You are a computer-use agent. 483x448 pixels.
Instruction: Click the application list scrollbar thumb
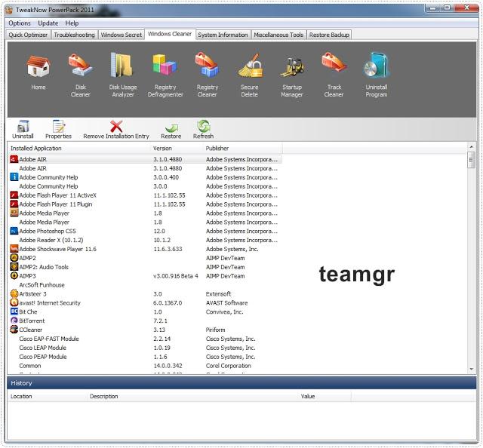[471, 159]
